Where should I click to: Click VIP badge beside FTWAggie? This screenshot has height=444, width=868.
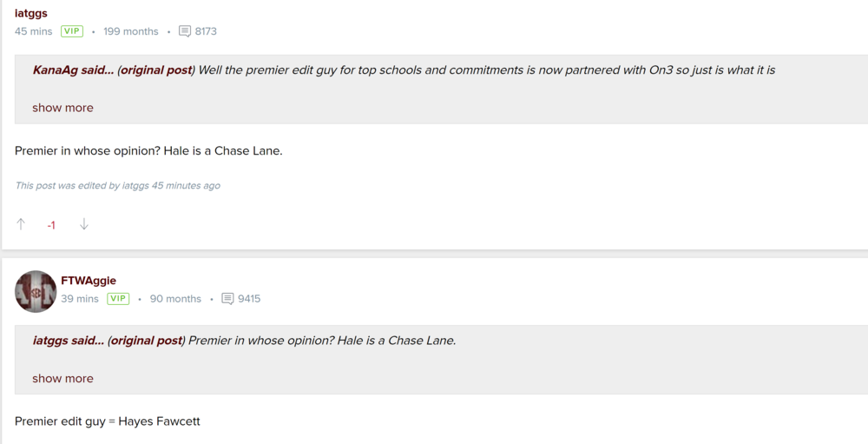118,299
